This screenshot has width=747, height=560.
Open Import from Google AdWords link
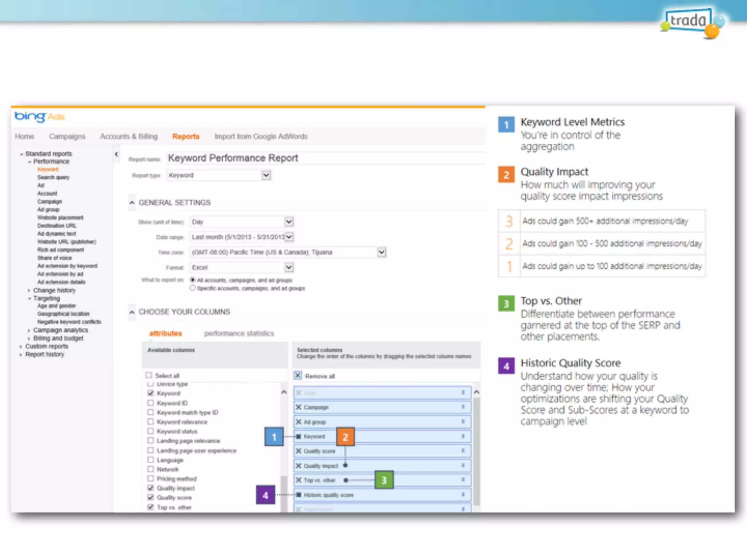[261, 136]
